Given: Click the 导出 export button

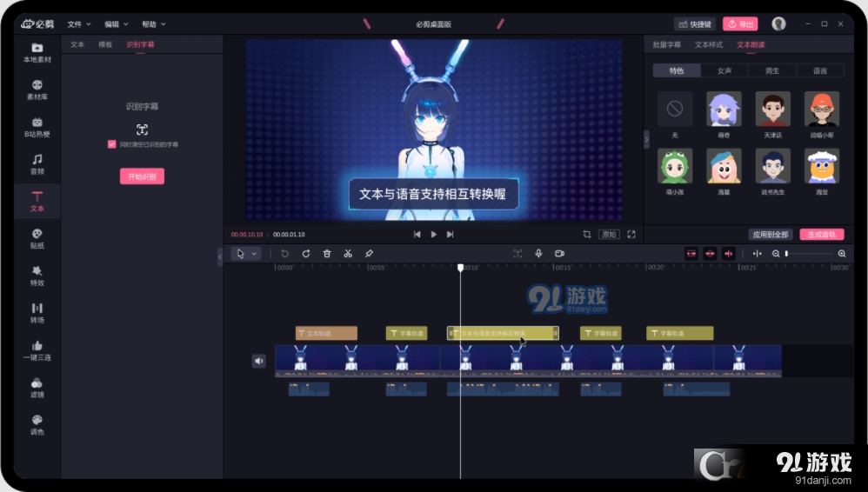Looking at the screenshot, I should tap(740, 23).
